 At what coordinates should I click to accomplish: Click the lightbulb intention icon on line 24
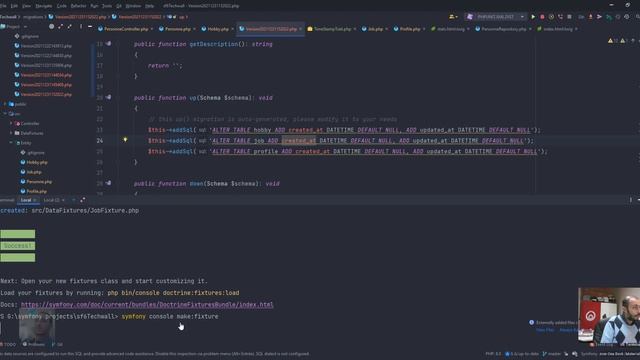(x=125, y=140)
